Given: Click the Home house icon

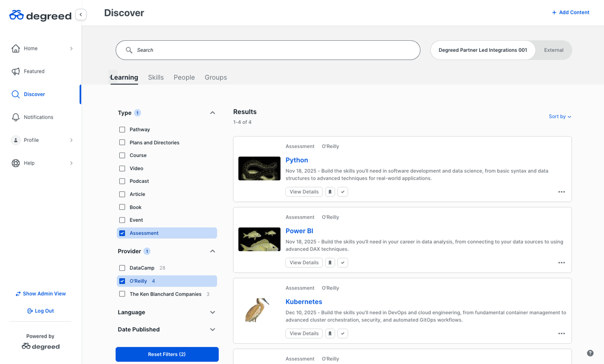Looking at the screenshot, I should 16,48.
